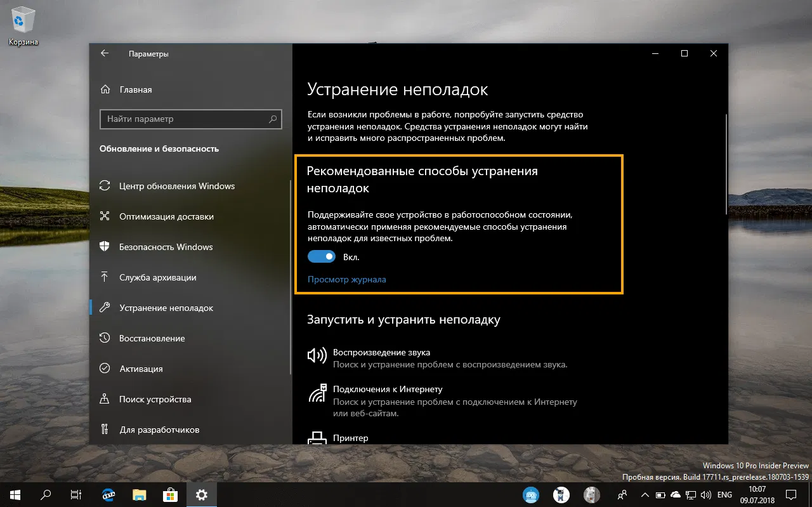This screenshot has width=812, height=507.
Task: Minimize the Параметры window
Action: point(655,53)
